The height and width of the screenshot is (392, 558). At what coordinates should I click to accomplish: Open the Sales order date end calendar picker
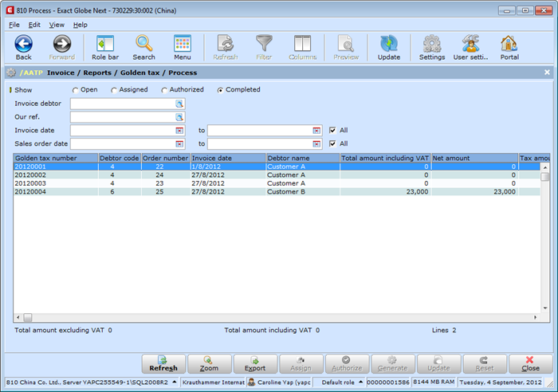[x=316, y=143]
